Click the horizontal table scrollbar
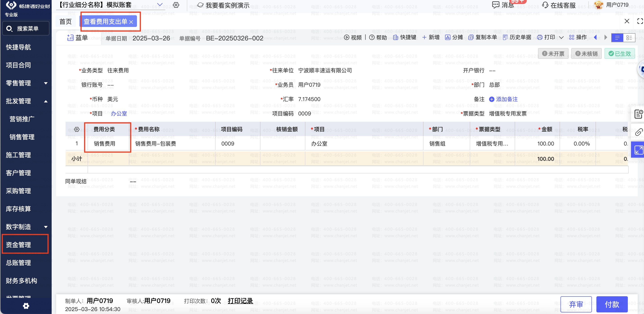The image size is (644, 314). click(358, 170)
